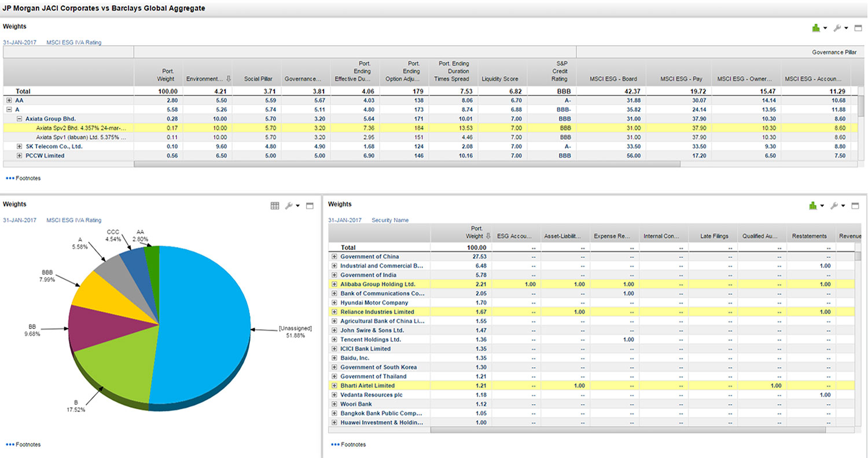
Task: Open Footnotes under the Security Name table
Action: [x=348, y=445]
